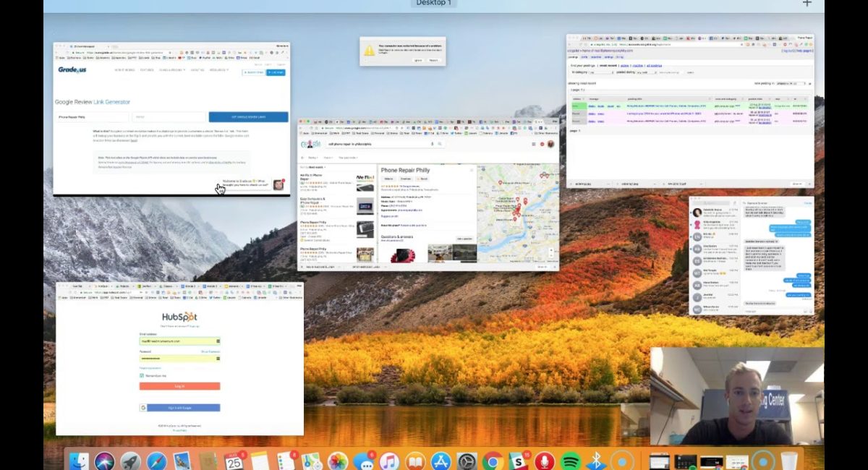Viewport: 868px width, 470px height.
Task: Click the Sign in with Google button
Action: click(179, 408)
